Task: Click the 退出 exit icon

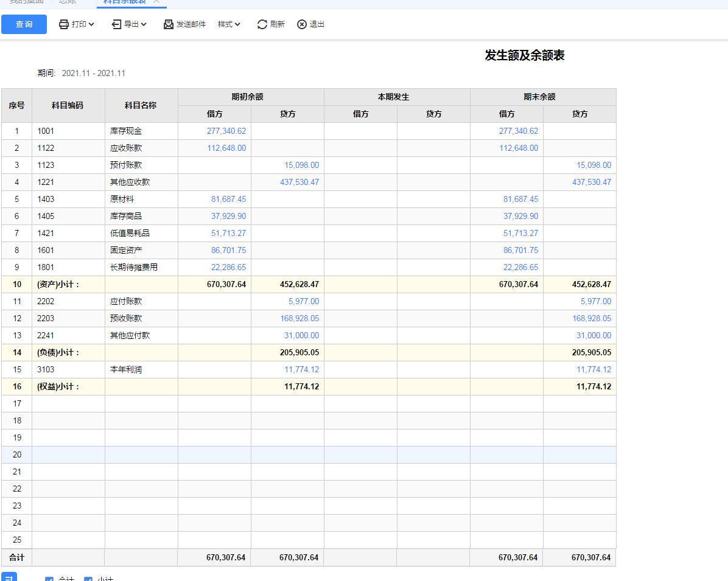Action: (x=302, y=24)
